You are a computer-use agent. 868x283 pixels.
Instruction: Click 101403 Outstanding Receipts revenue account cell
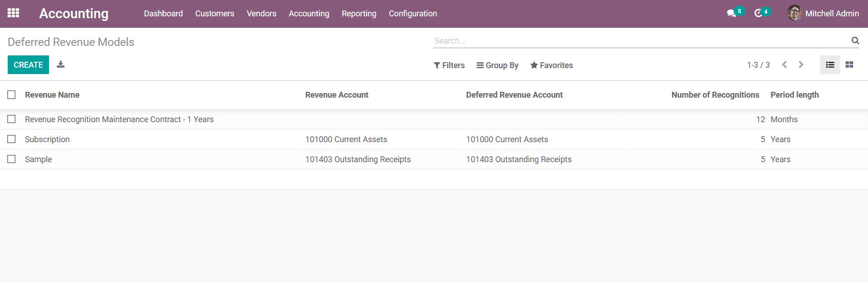click(x=358, y=159)
